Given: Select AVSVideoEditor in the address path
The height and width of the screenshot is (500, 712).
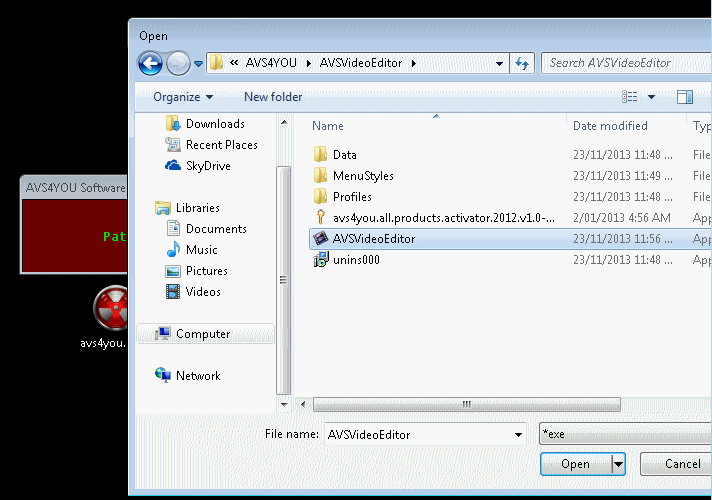Looking at the screenshot, I should (x=361, y=63).
